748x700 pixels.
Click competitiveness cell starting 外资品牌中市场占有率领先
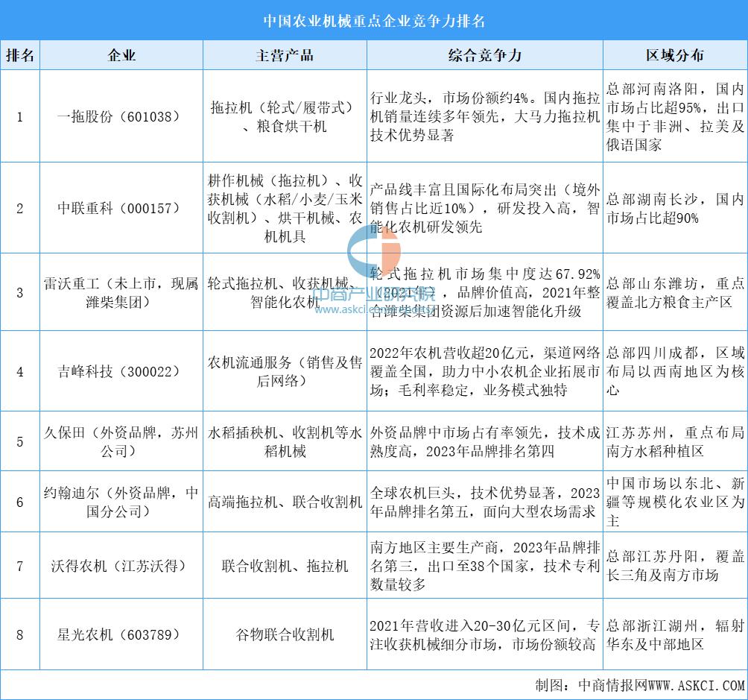point(485,441)
